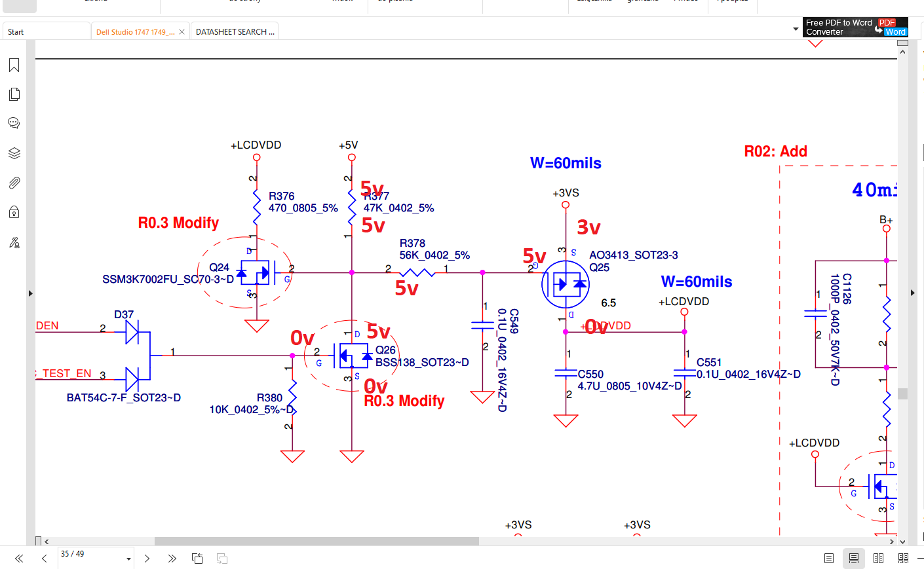The height and width of the screenshot is (569, 924).
Task: Click the horizontal scrollbar thumb
Action: 317,541
